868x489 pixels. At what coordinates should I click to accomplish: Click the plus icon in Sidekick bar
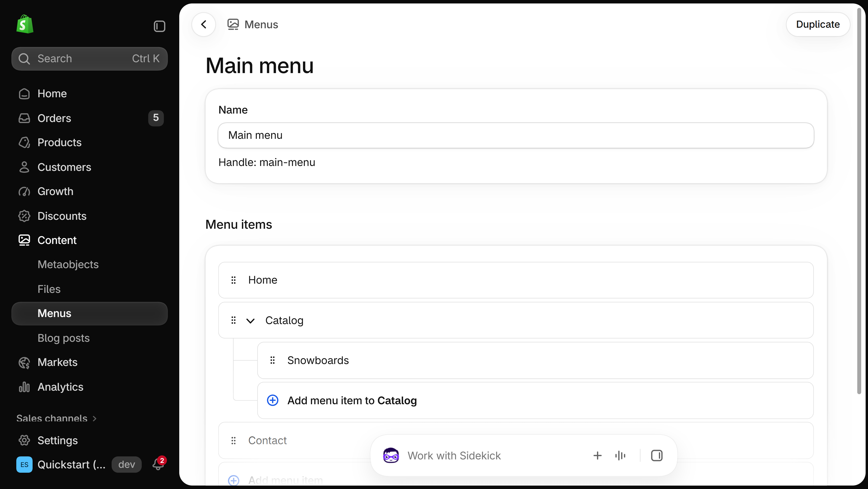597,456
